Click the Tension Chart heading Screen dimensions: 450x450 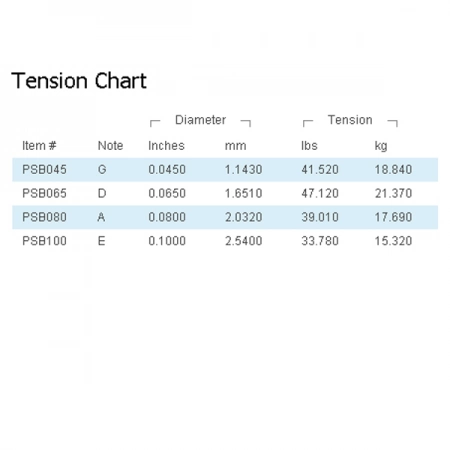[79, 81]
